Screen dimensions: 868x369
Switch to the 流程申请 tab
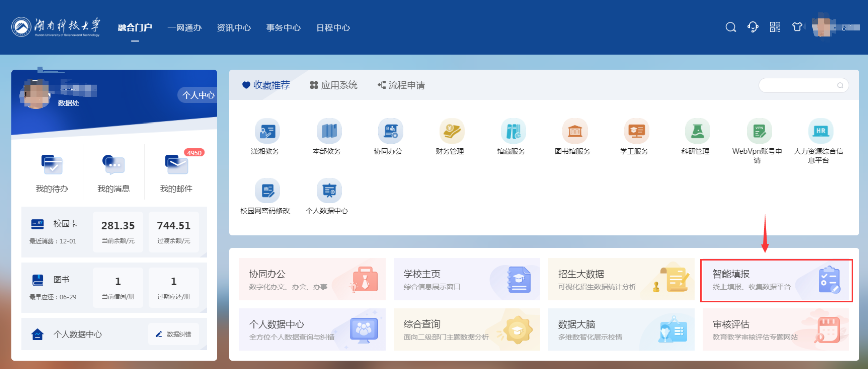point(401,85)
